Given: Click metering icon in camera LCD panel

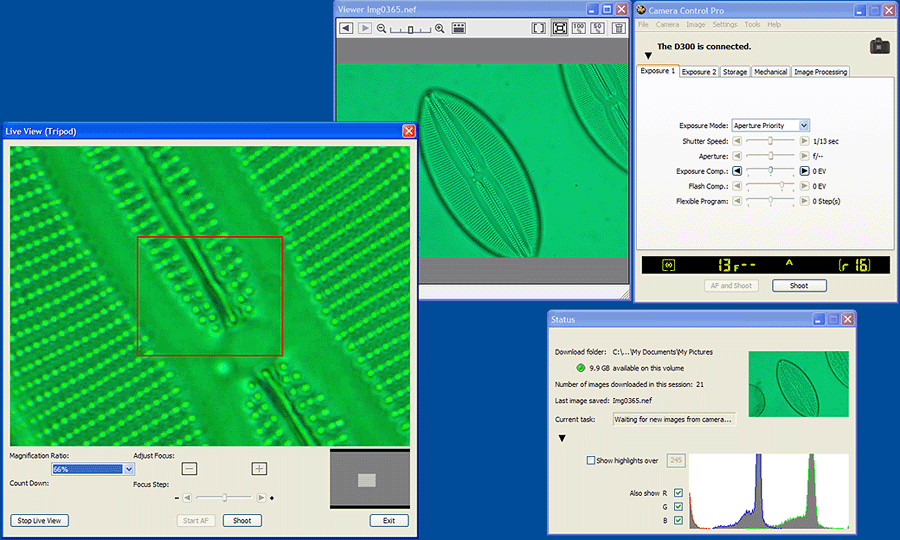Looking at the screenshot, I should (669, 265).
